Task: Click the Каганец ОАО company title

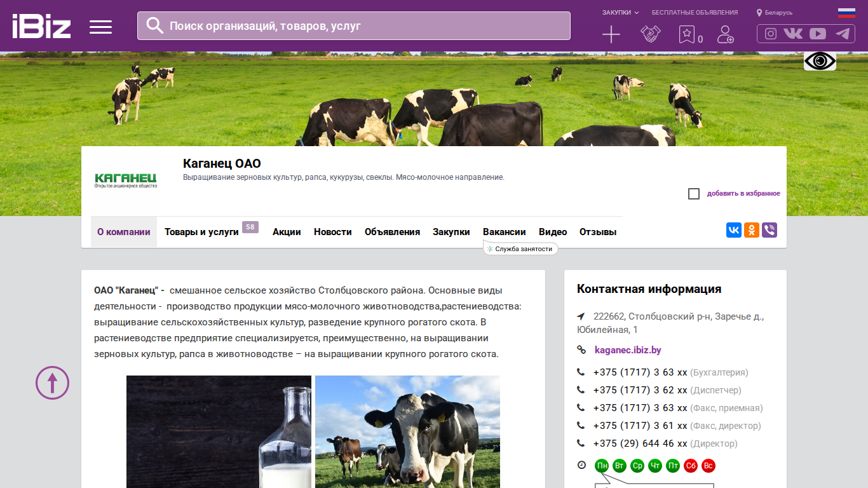Action: click(222, 164)
